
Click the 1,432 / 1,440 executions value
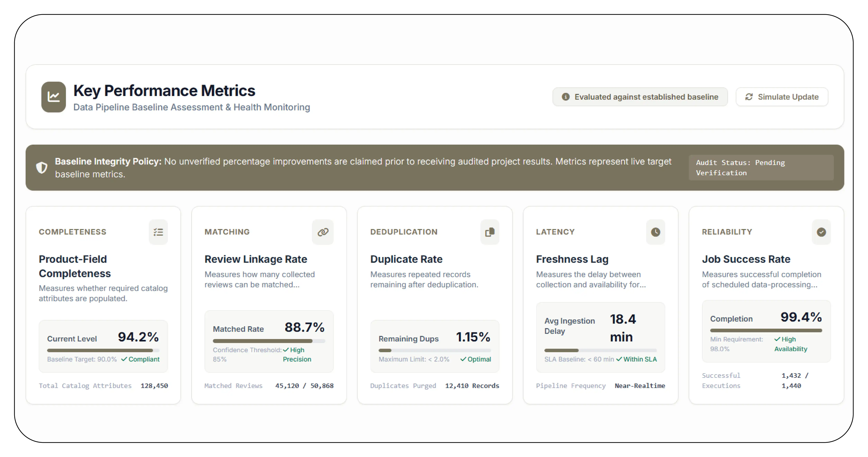click(795, 381)
